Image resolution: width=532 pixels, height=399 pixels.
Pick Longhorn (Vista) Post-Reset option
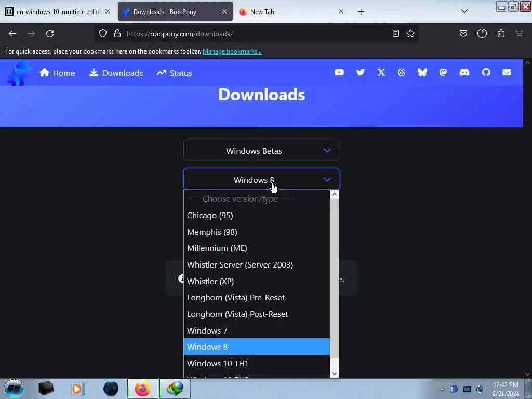[x=257, y=314]
